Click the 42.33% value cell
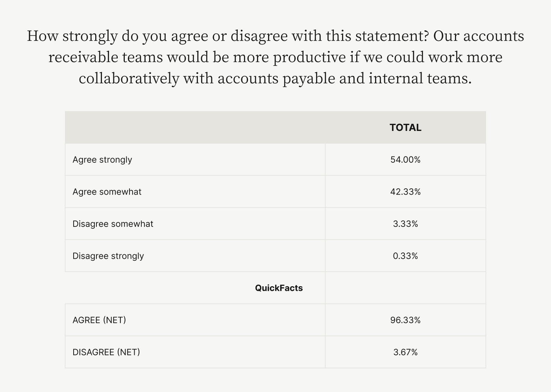The width and height of the screenshot is (551, 392). click(405, 192)
